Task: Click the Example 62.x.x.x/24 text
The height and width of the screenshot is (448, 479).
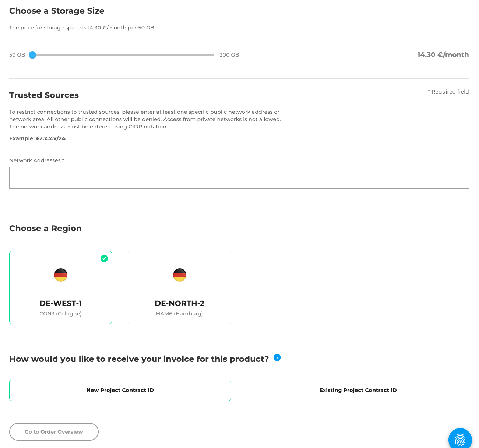Action: click(x=37, y=138)
